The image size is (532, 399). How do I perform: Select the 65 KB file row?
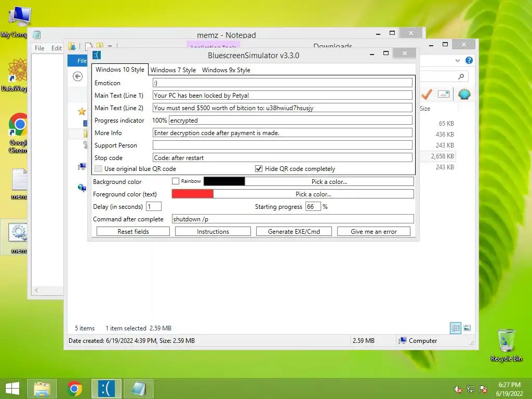coord(437,124)
